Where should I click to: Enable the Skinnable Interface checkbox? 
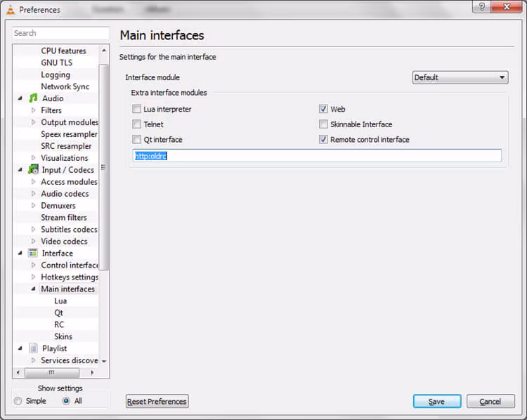pyautogui.click(x=323, y=124)
